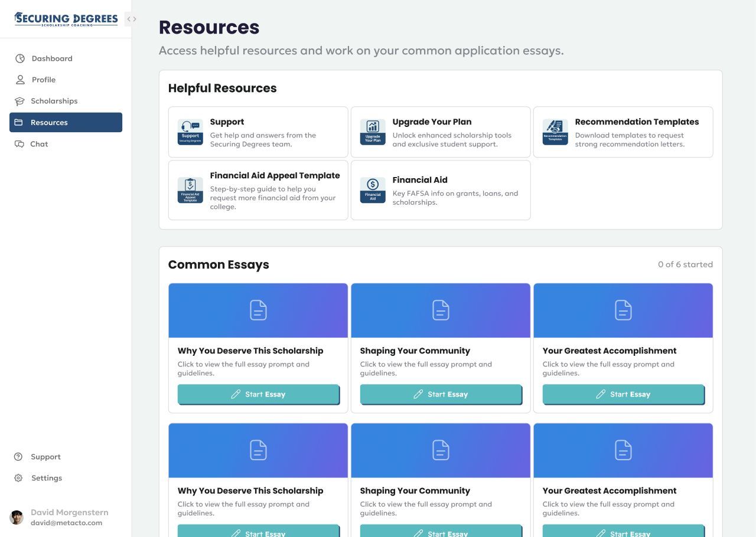Image resolution: width=756 pixels, height=537 pixels.
Task: Click the Financial Aid dollar icon
Action: pyautogui.click(x=373, y=190)
